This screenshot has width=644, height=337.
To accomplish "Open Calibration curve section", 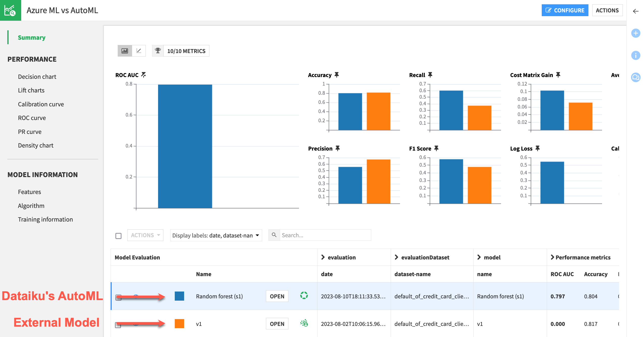I will coord(41,104).
